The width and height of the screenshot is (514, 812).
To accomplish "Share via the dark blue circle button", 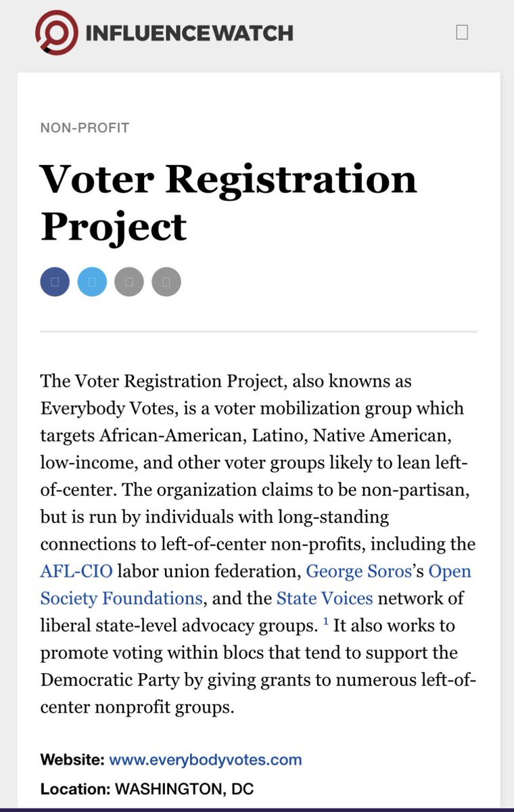I will point(55,281).
